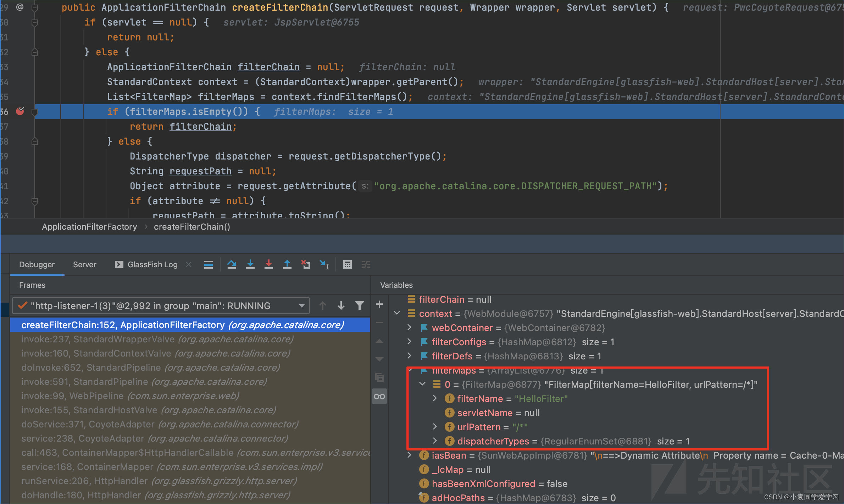Expand the iasBean SunWebAppImpl node
This screenshot has width=844, height=504.
410,455
